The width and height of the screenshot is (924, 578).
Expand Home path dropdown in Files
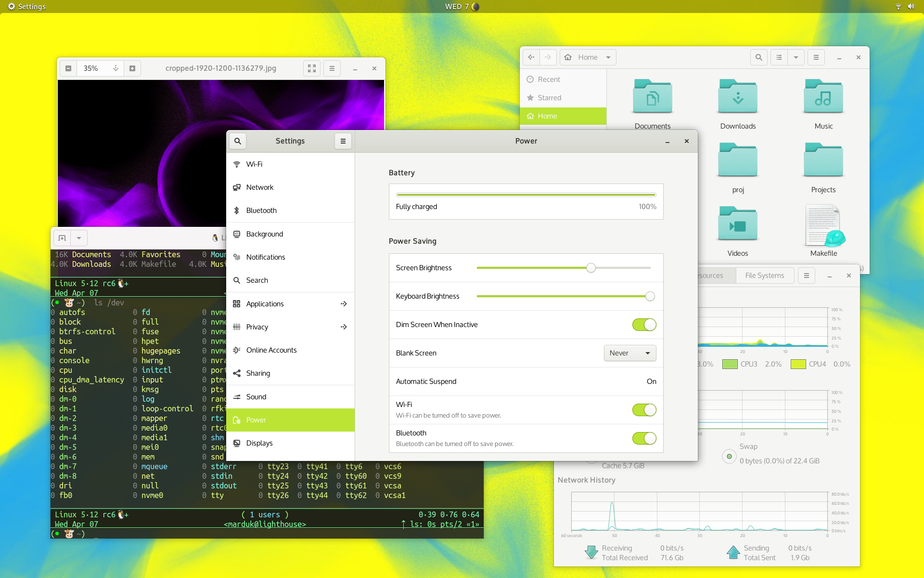608,57
